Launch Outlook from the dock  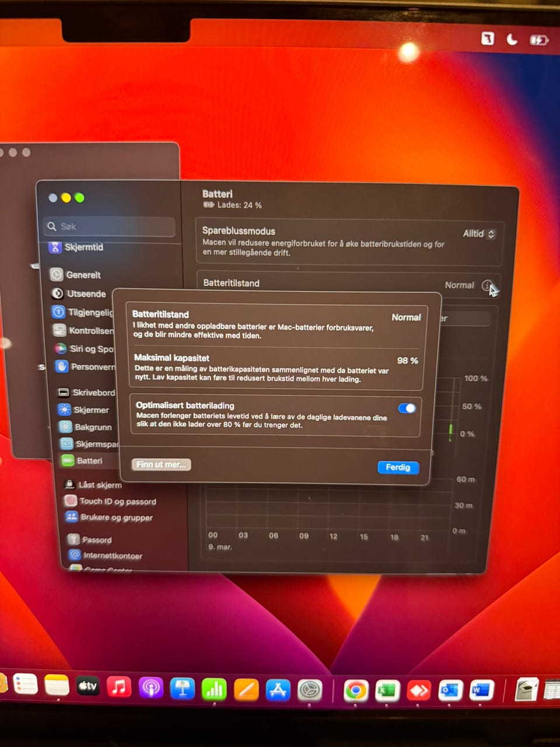coord(450,691)
